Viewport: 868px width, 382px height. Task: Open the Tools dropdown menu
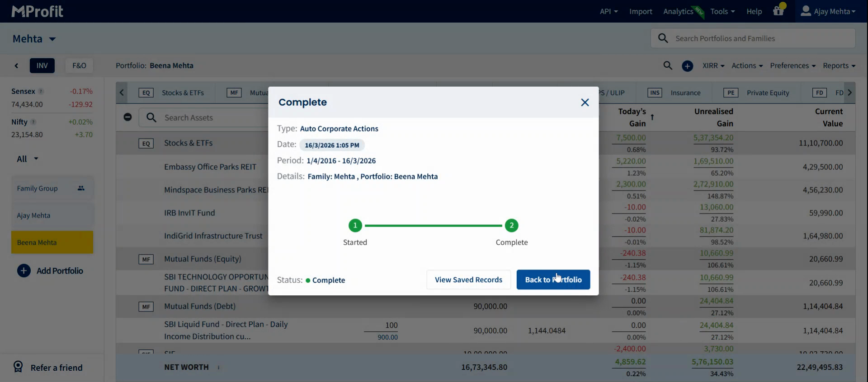pyautogui.click(x=722, y=11)
